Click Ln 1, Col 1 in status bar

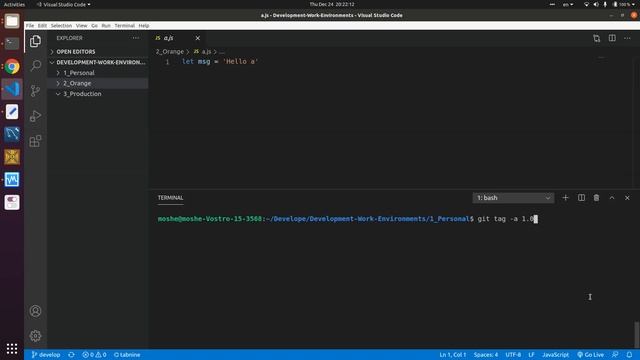[453, 355]
